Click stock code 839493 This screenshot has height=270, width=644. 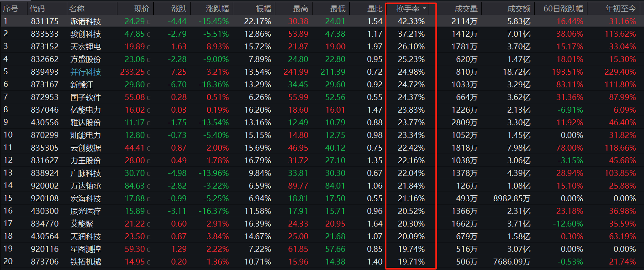(45, 72)
